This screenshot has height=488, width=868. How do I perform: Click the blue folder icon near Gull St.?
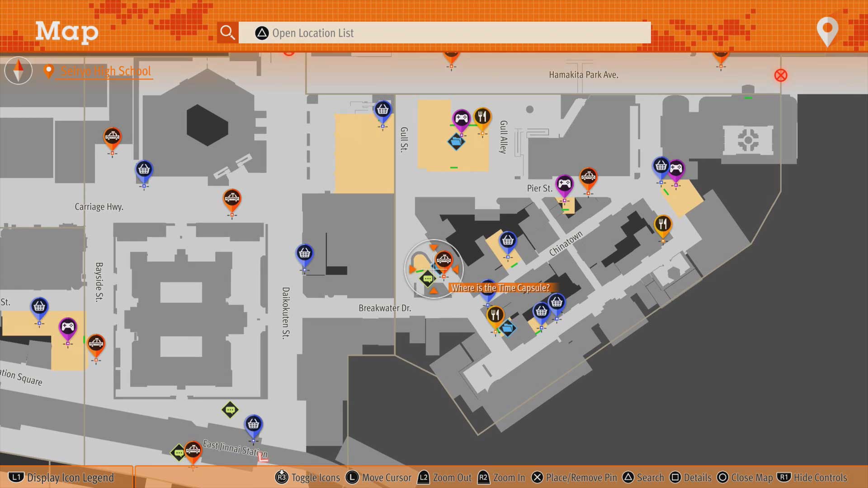[456, 142]
